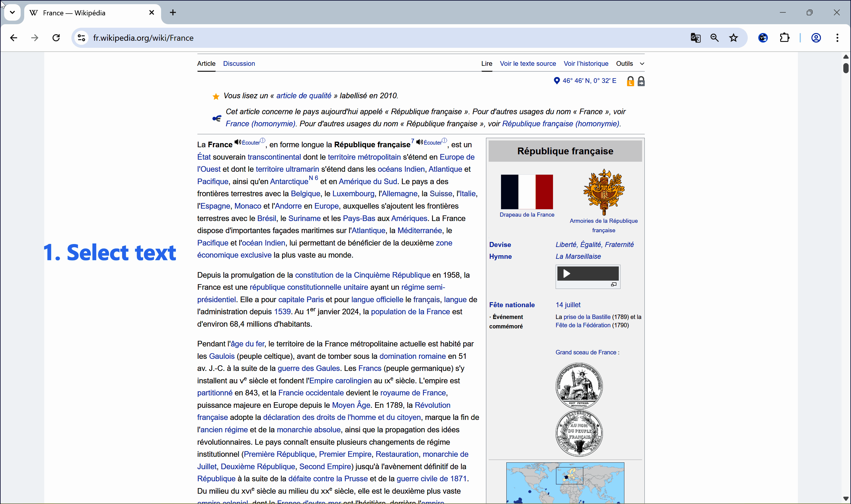Bookmark this page with the star icon
Screen dimensions: 851x504
734,38
